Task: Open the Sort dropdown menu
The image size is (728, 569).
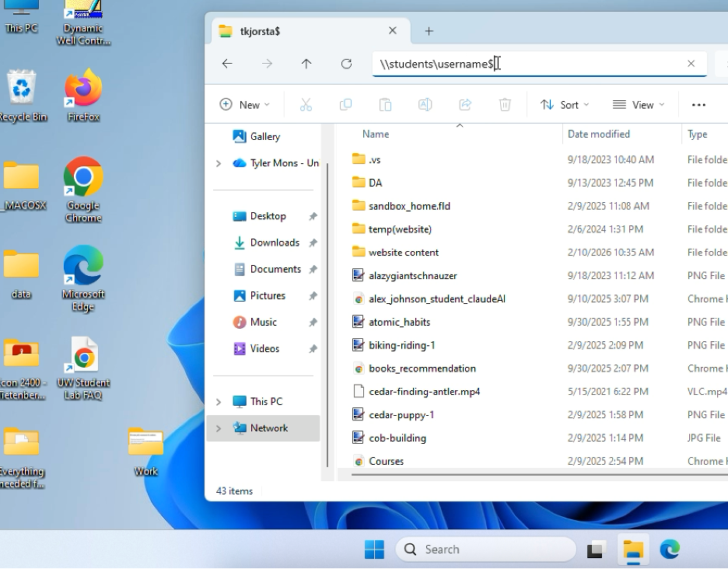Action: pos(565,105)
